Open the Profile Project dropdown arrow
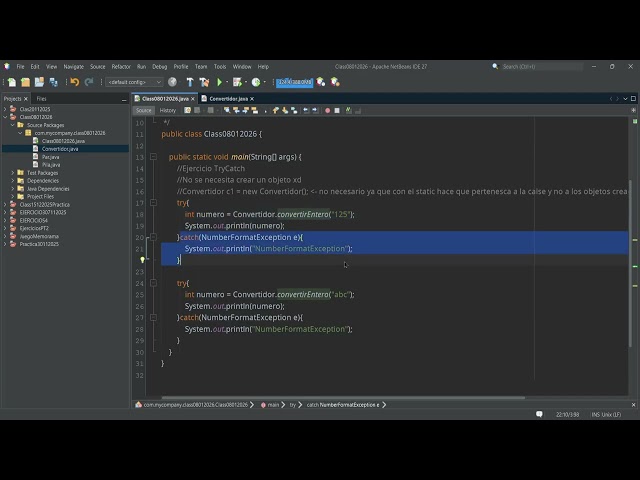 264,82
